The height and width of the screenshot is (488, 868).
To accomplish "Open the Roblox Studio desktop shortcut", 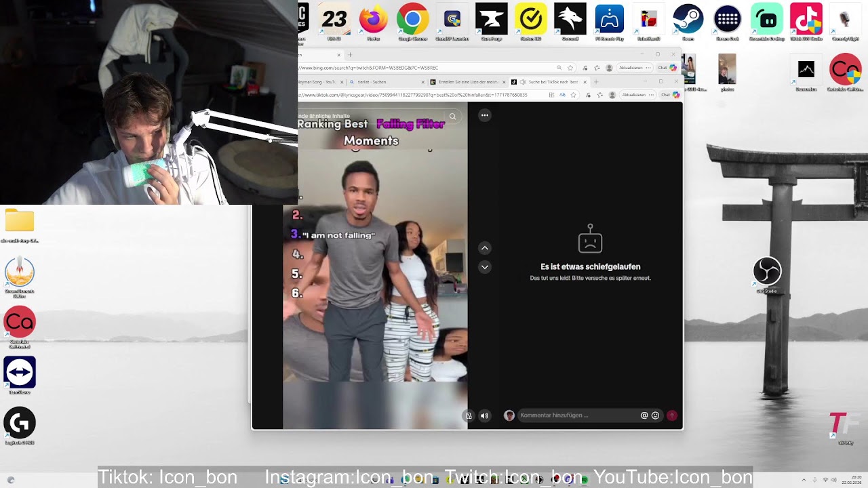I will click(x=648, y=20).
